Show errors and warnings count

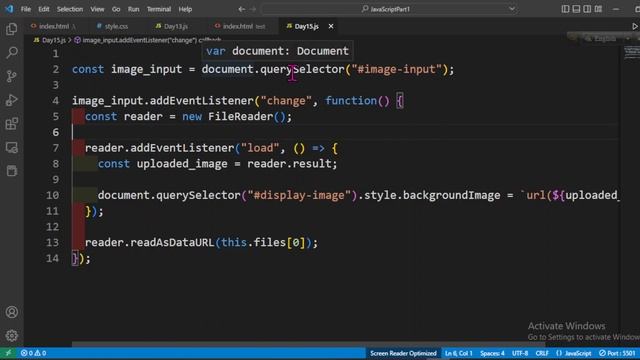(33, 353)
